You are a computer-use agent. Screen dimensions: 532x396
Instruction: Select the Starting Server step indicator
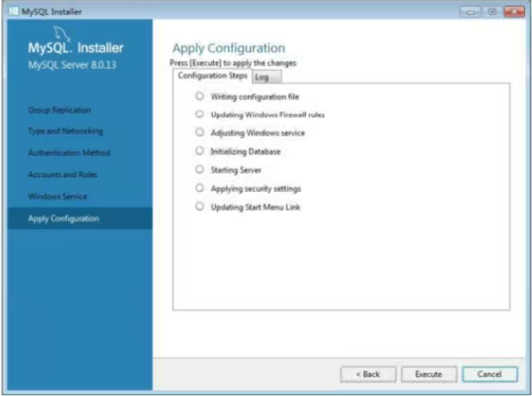(x=199, y=170)
